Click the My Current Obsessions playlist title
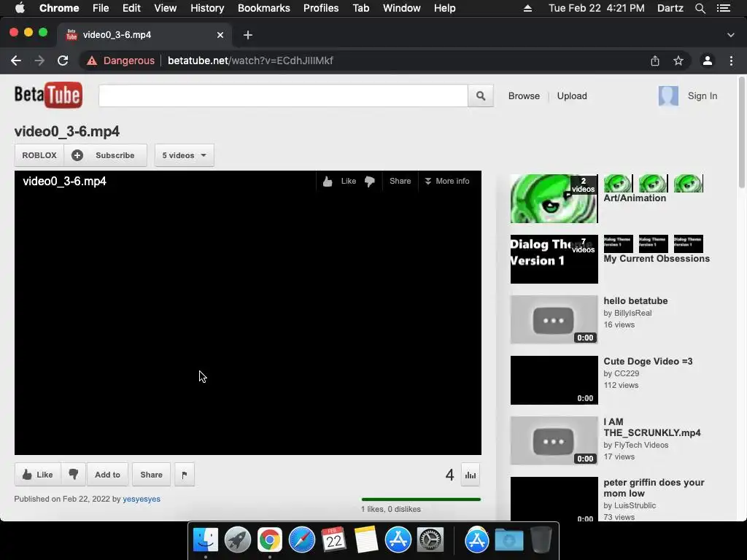The height and width of the screenshot is (560, 747). (657, 259)
